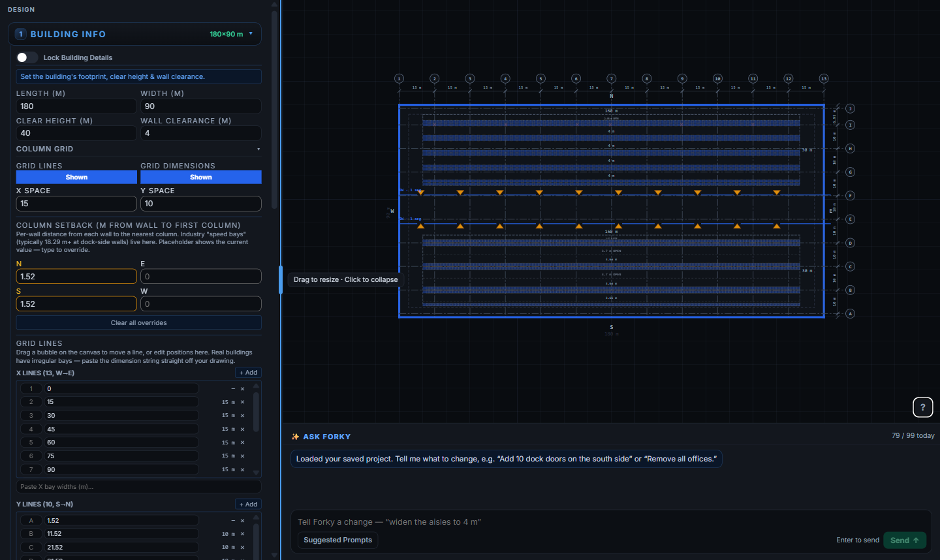Click the Width (M) input field
Screen dimensions: 940x560
pyautogui.click(x=201, y=106)
